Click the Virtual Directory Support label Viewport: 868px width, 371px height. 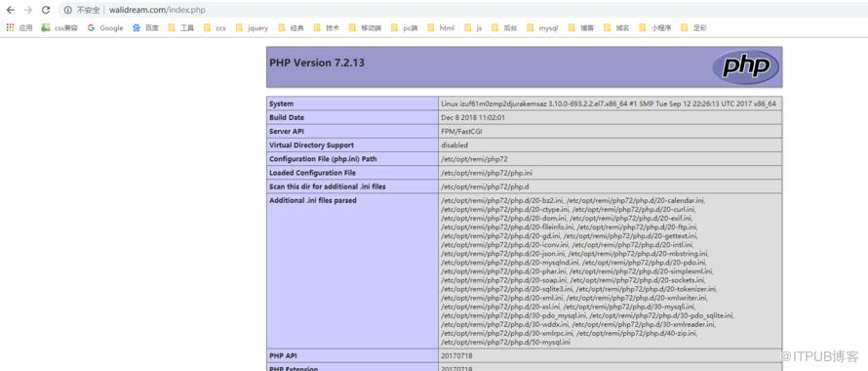coord(311,145)
